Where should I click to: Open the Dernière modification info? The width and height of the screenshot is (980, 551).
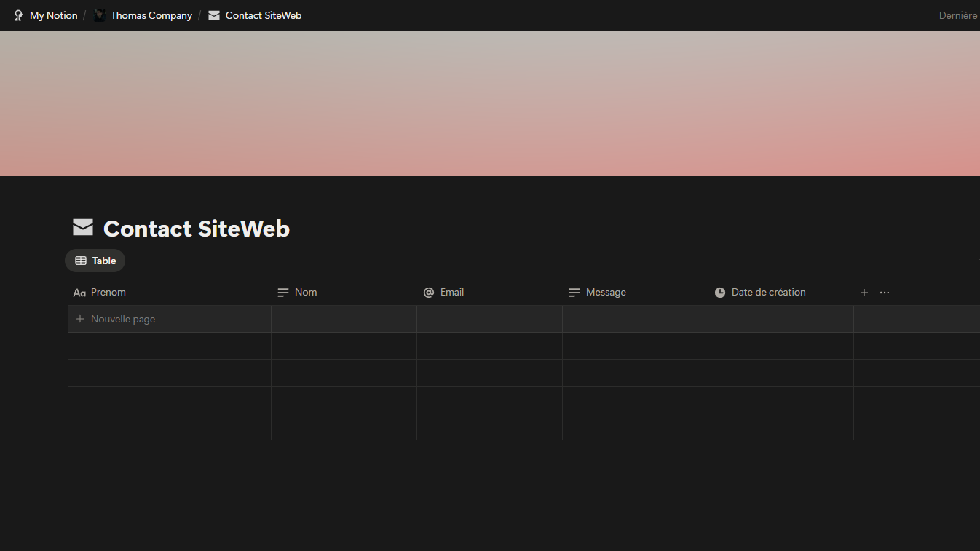click(x=957, y=15)
